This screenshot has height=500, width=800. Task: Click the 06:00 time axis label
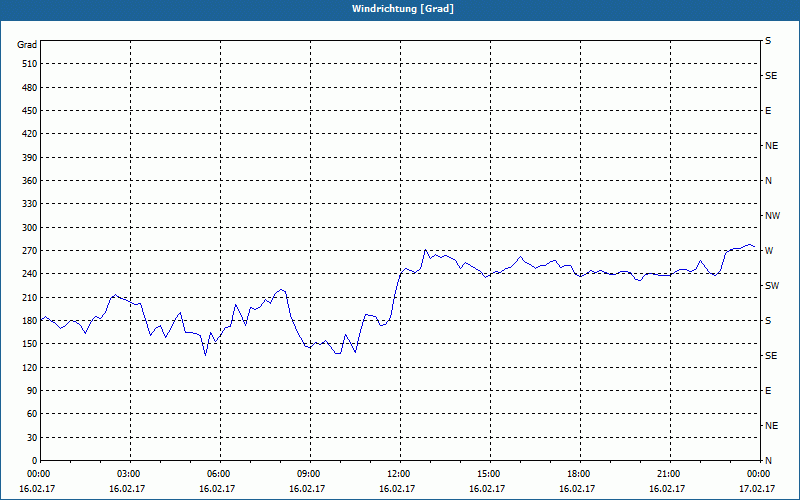220,473
